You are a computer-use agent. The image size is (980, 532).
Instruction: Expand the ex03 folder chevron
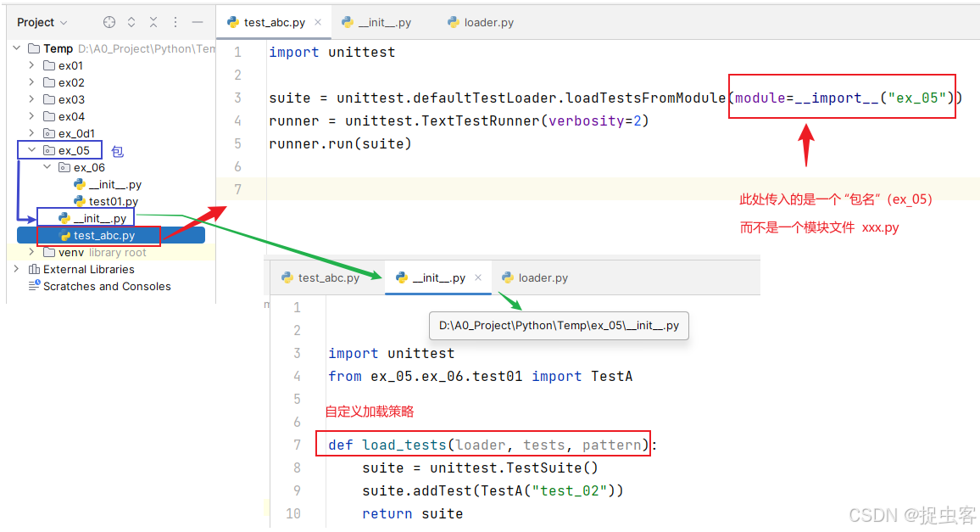(x=32, y=99)
